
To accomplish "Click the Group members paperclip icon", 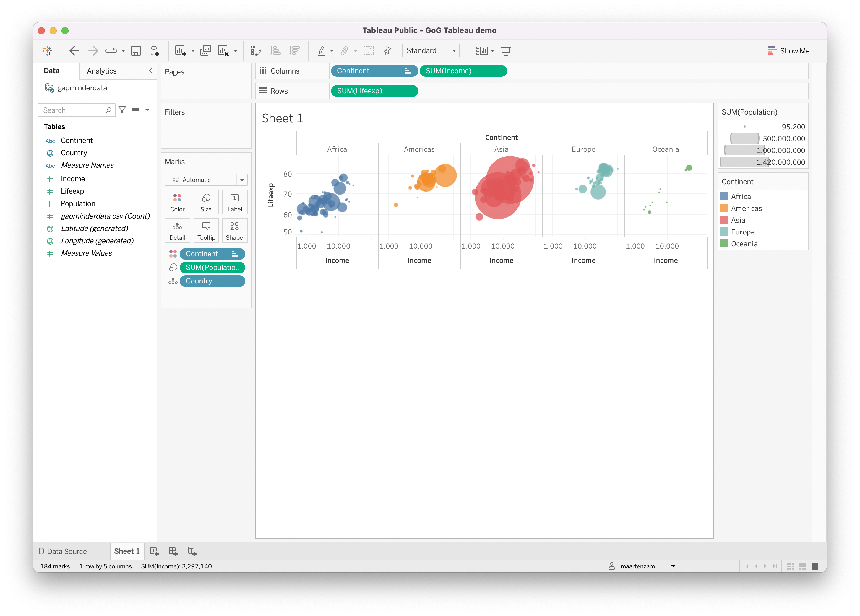I will (x=344, y=51).
